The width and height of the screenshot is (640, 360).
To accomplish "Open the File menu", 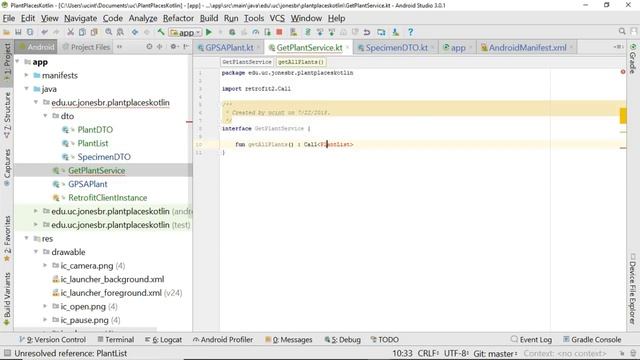I will pyautogui.click(x=9, y=18).
